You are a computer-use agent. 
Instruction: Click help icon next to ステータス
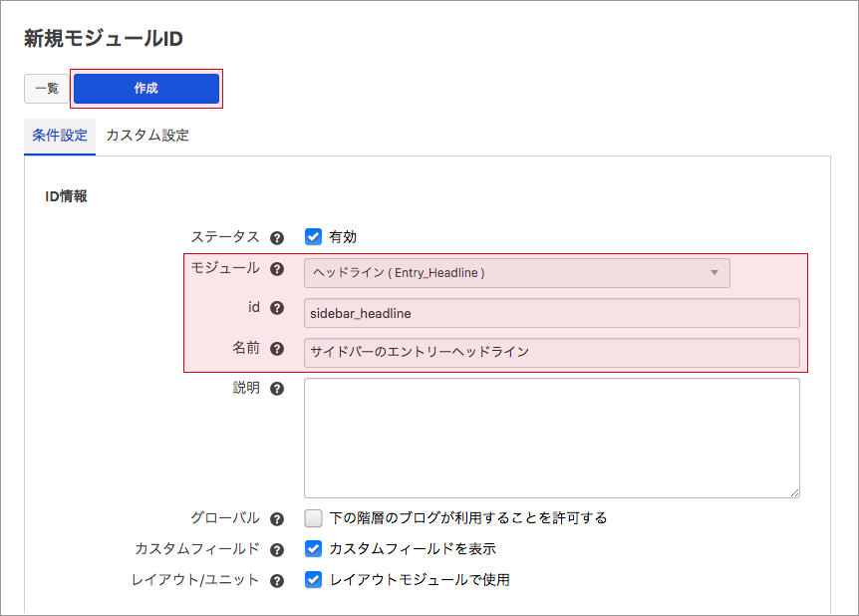[277, 237]
